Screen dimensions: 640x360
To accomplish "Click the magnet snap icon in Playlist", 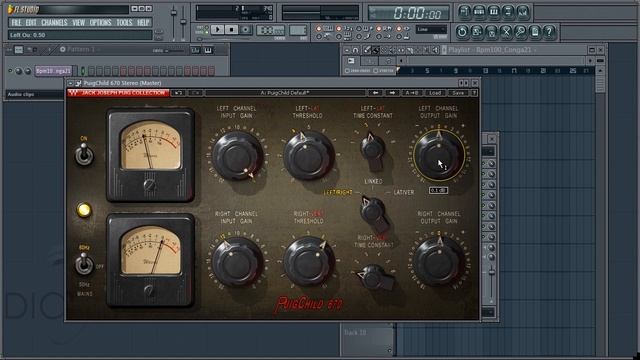I will tap(356, 50).
